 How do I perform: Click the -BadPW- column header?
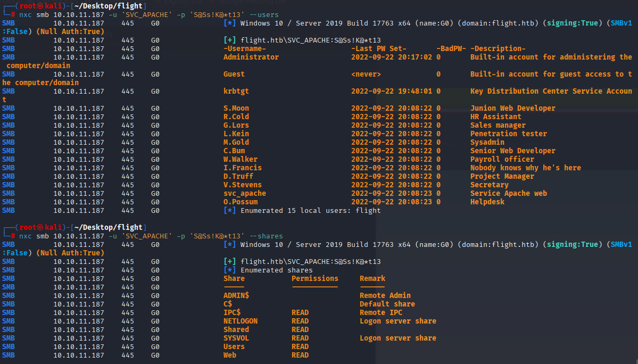451,49
